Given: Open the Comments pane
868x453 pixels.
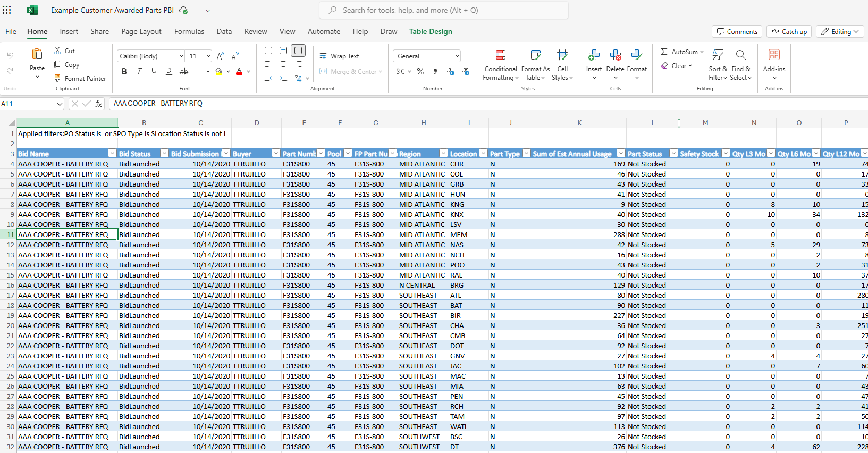Looking at the screenshot, I should (x=737, y=32).
